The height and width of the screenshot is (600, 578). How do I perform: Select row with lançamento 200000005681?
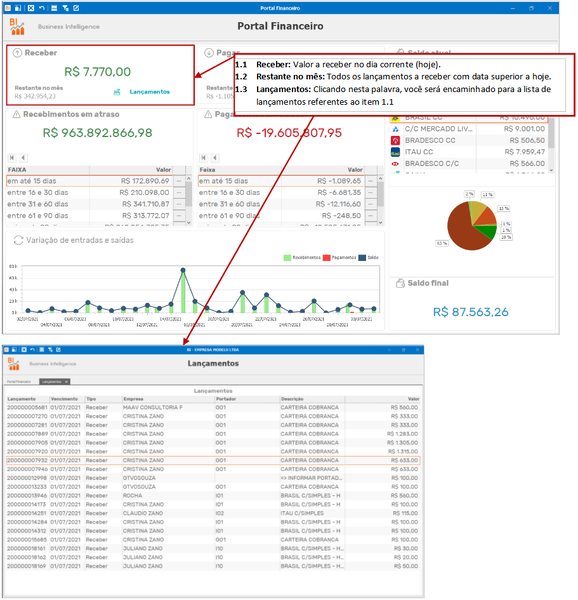click(x=213, y=408)
